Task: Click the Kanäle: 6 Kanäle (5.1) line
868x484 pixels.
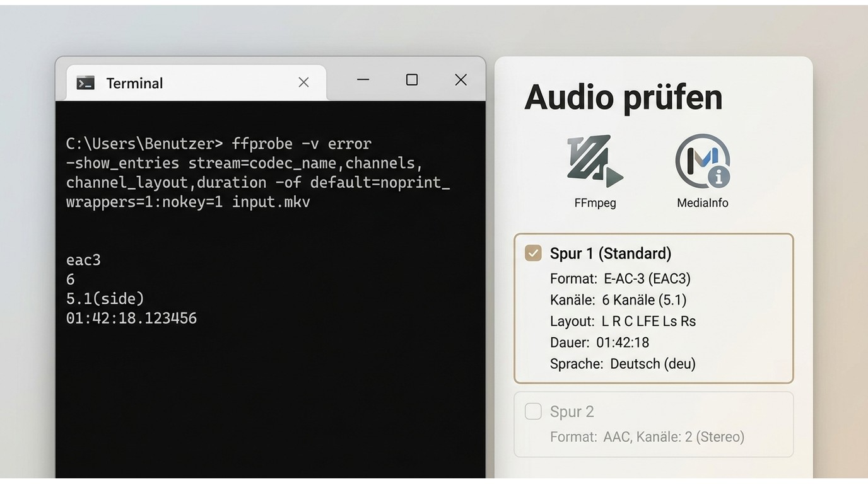Action: coord(618,300)
